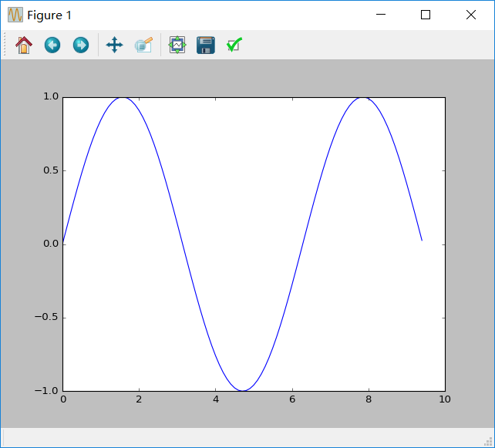Go forward to the next view

click(81, 45)
